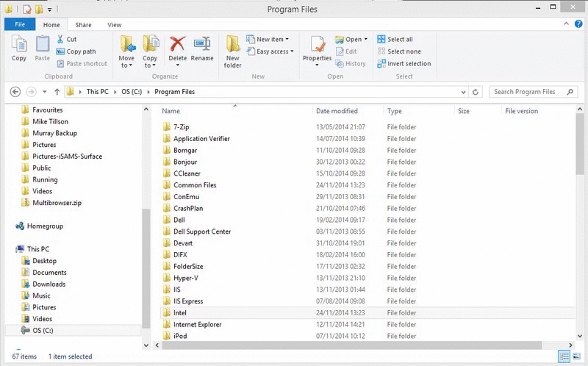Select the Intel folder row
The width and height of the screenshot is (588, 366).
pyautogui.click(x=367, y=313)
